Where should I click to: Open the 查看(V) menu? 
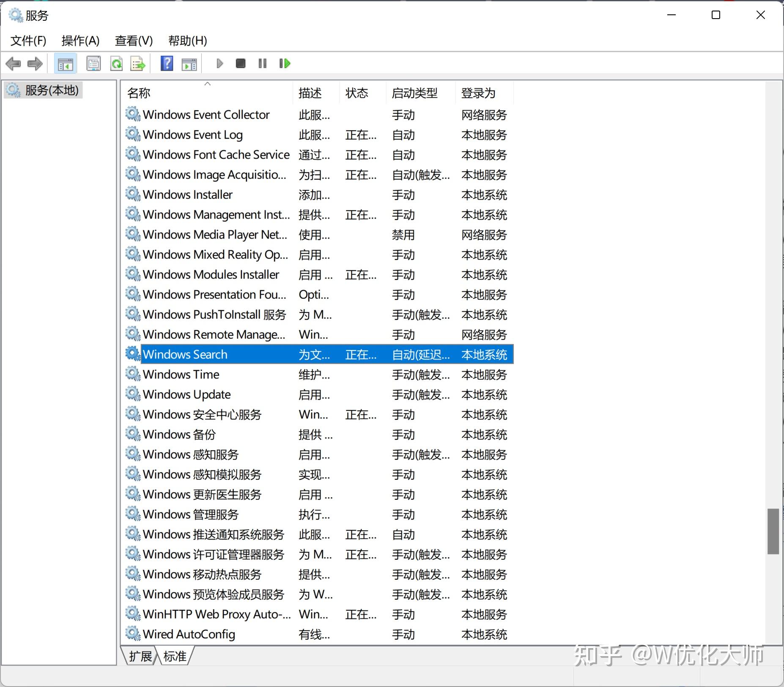point(134,41)
